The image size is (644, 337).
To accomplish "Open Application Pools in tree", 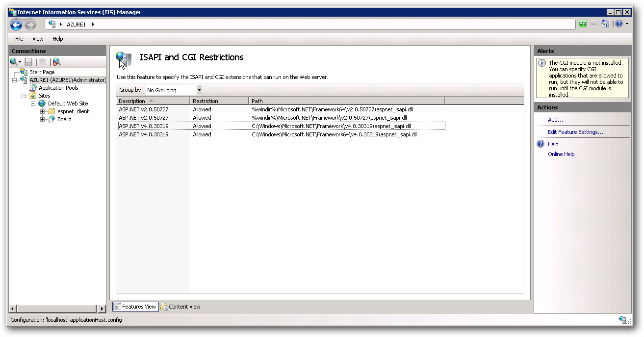I will click(x=58, y=88).
